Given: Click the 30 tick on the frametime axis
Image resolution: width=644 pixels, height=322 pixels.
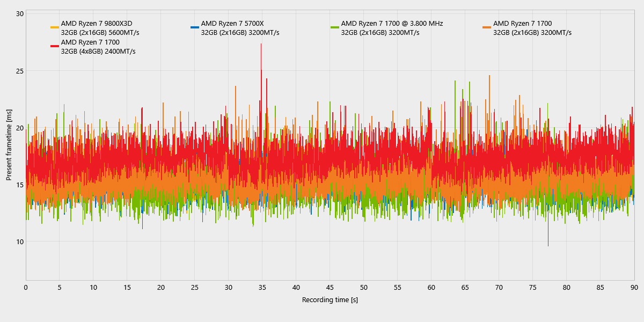Looking at the screenshot, I should (20, 14).
